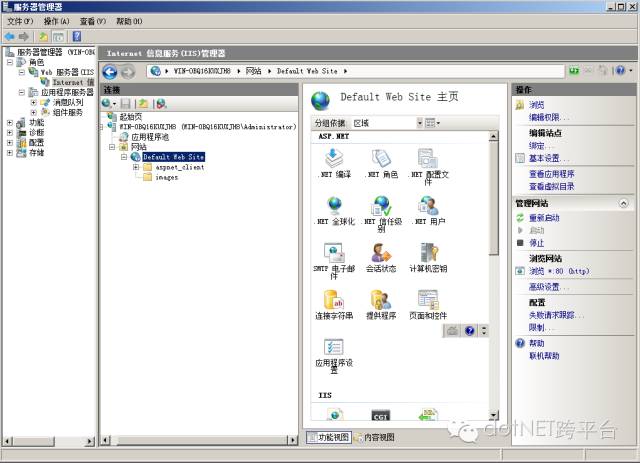
Task: Click Server Manager toolbar back arrow
Action: (x=9, y=37)
